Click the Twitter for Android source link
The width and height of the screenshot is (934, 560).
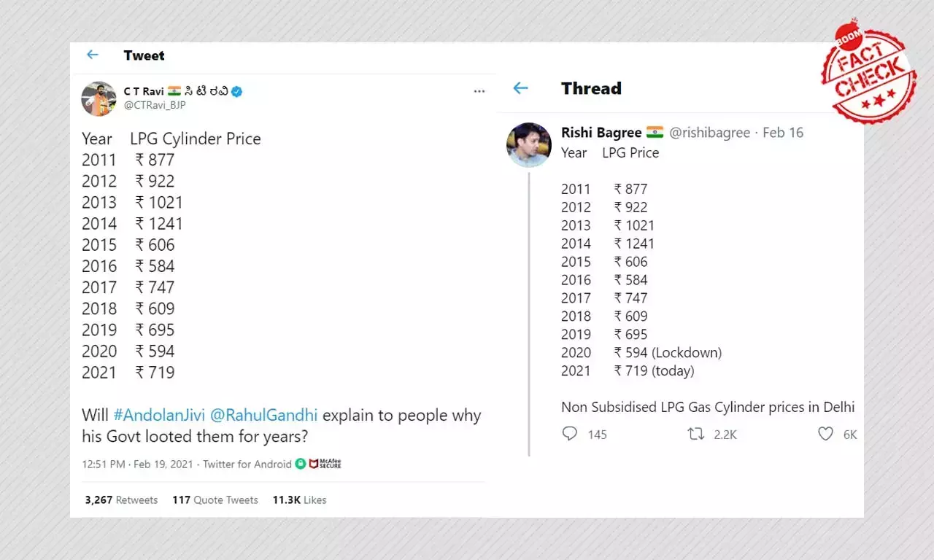[x=247, y=464]
